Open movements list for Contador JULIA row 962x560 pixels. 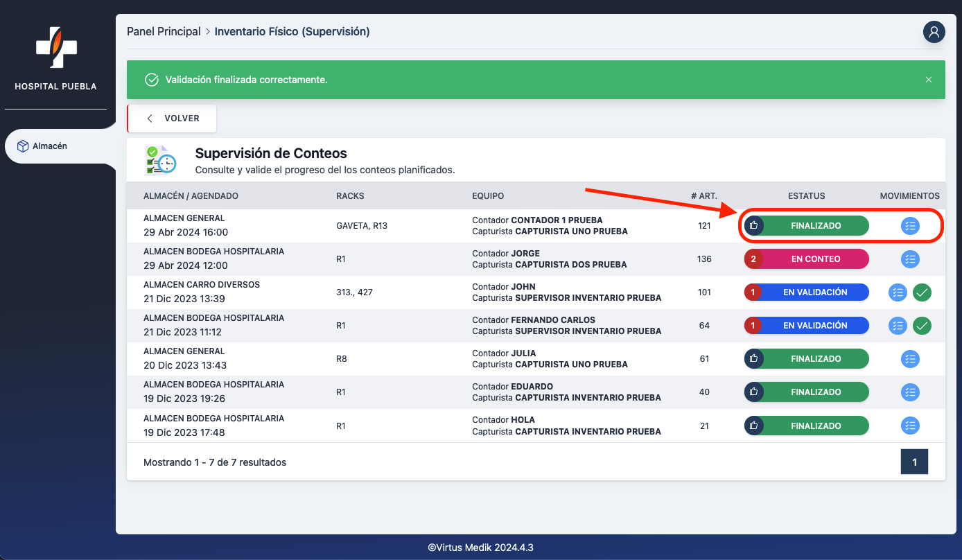[x=910, y=359]
